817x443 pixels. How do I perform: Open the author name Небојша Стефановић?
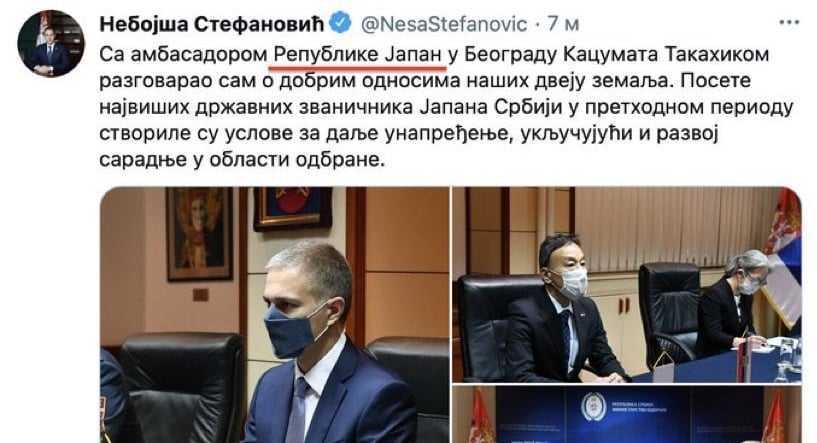[212, 23]
